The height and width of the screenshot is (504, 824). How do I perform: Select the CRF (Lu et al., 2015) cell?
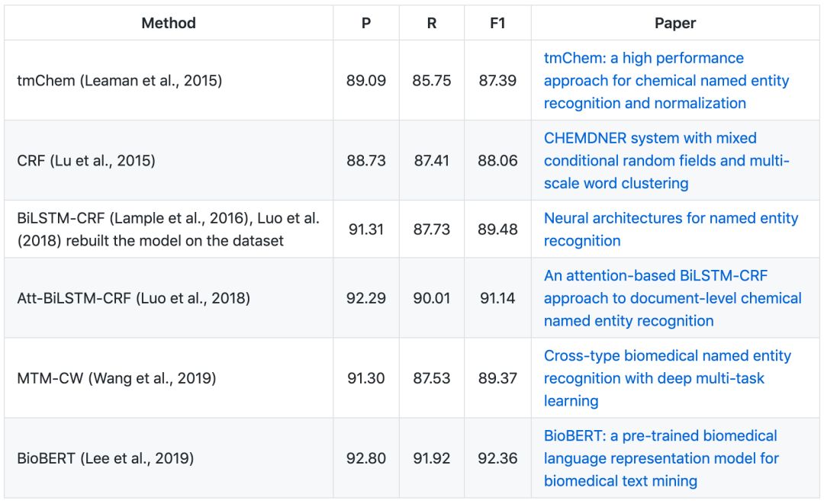86,160
